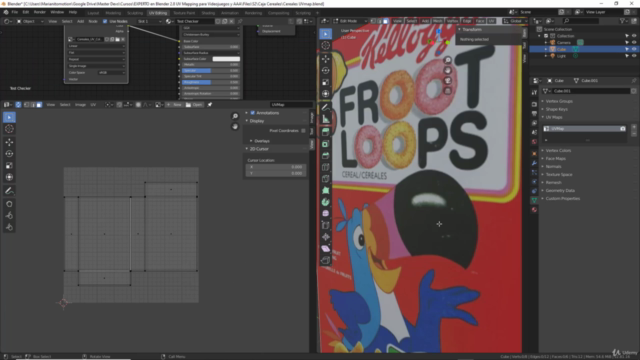Open the Object Data mesh tab in Properties
Image resolution: width=640 pixels, height=360 pixels.
(534, 200)
